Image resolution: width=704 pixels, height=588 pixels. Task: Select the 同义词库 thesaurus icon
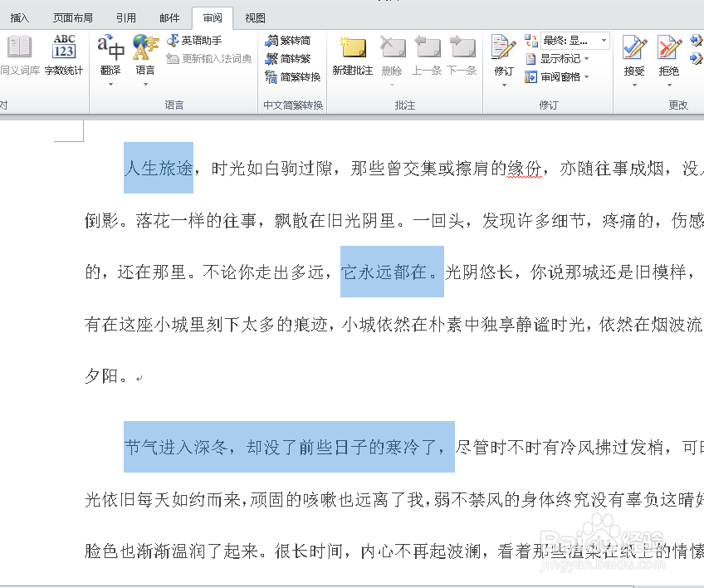pyautogui.click(x=18, y=54)
